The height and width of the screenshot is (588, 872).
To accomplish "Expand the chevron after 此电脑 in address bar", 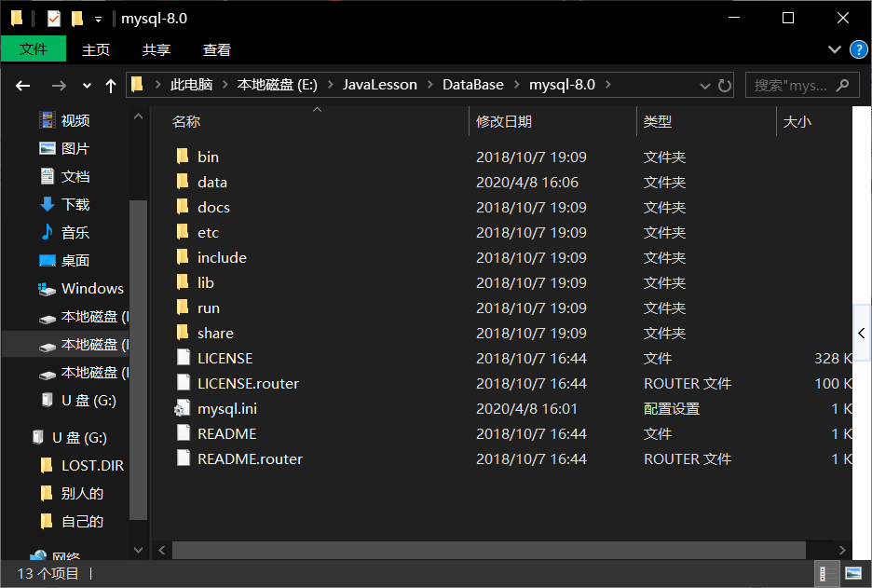I will [x=225, y=85].
